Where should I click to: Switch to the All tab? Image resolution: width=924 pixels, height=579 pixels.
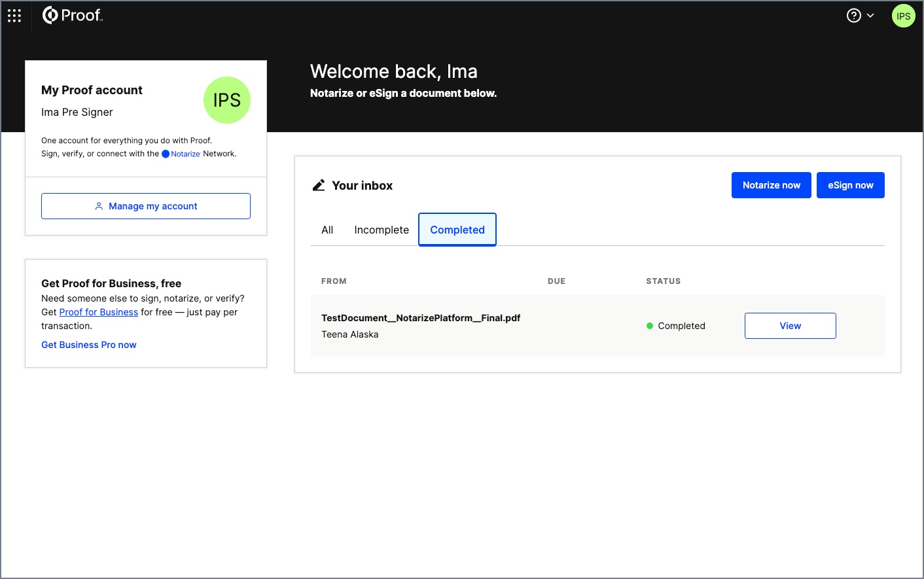pos(327,230)
